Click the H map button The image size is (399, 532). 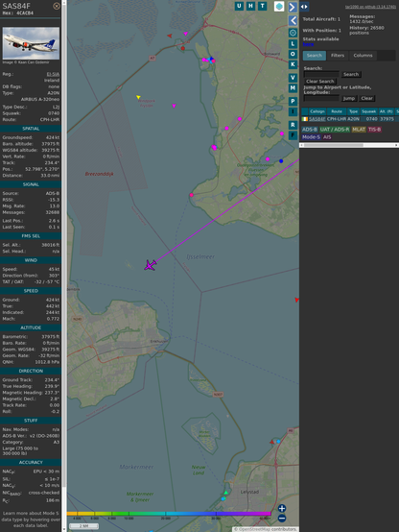tap(250, 6)
